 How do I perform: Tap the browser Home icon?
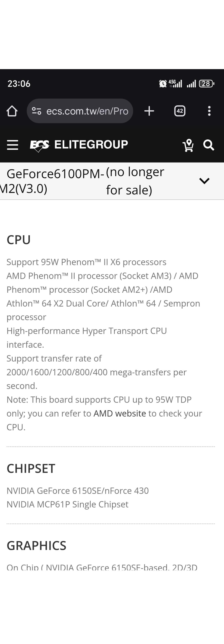pos(12,111)
